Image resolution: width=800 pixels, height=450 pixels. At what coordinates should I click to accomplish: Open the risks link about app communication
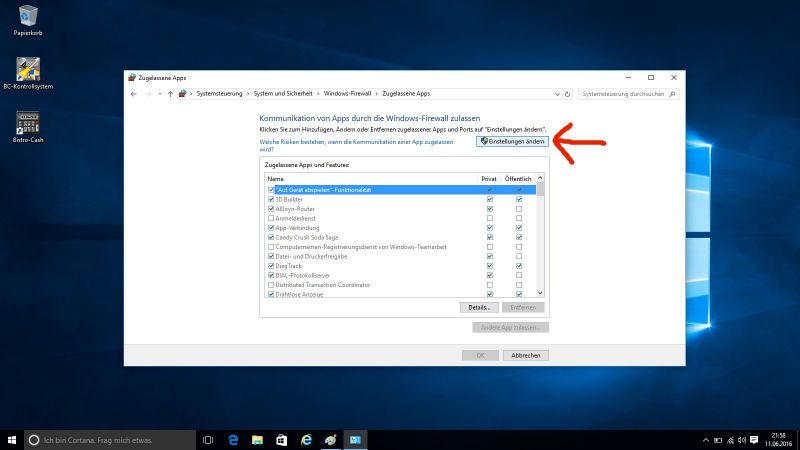(x=356, y=145)
